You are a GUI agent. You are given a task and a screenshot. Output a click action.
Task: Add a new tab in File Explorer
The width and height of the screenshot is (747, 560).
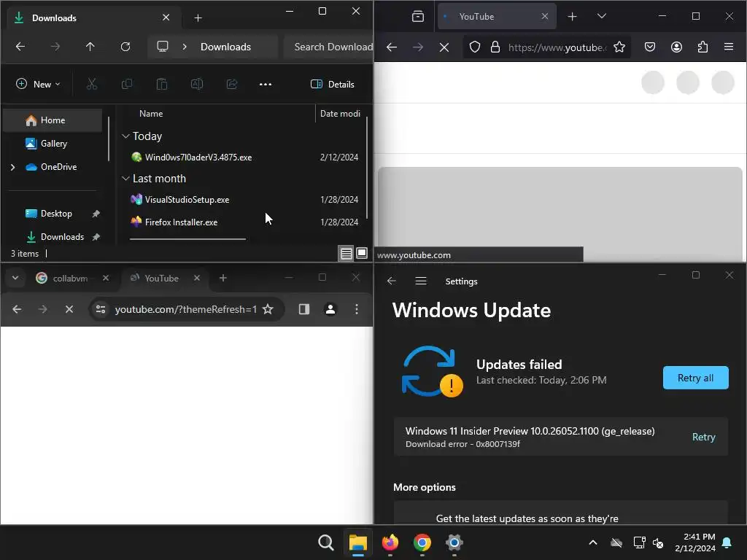pos(198,18)
